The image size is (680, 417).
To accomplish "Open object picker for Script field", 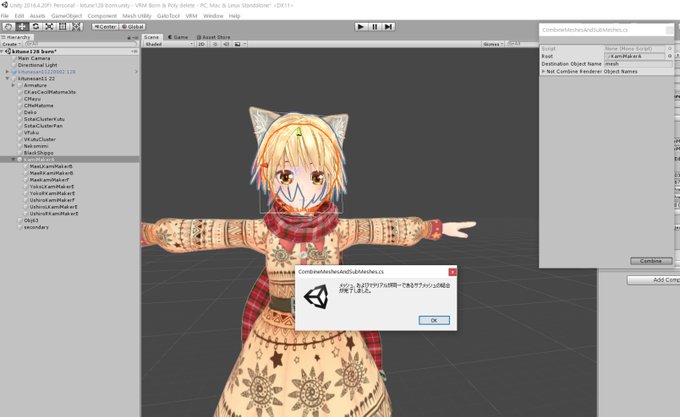I will coord(670,49).
